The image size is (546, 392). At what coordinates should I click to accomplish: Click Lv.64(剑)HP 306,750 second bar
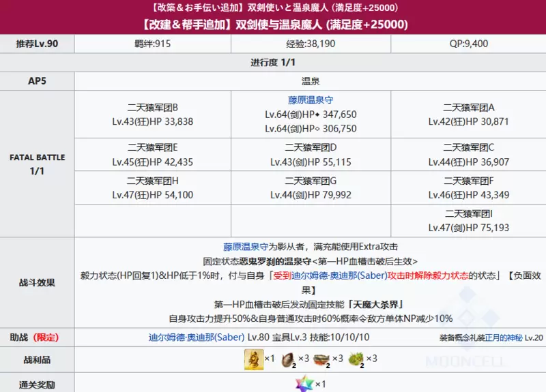tap(311, 128)
